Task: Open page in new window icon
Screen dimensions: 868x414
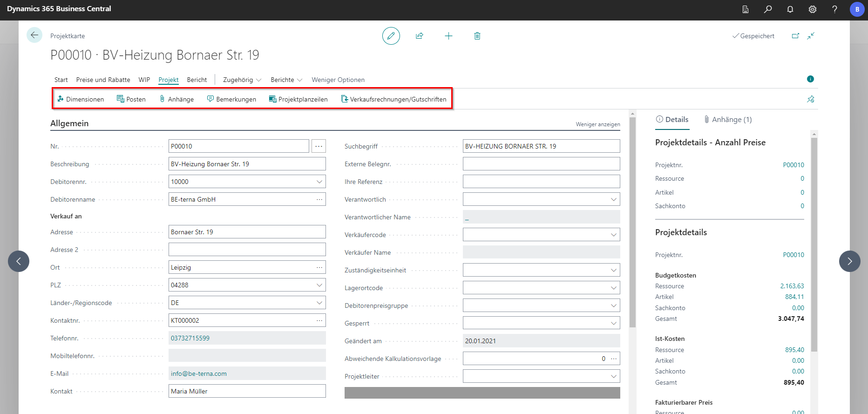Action: click(795, 36)
